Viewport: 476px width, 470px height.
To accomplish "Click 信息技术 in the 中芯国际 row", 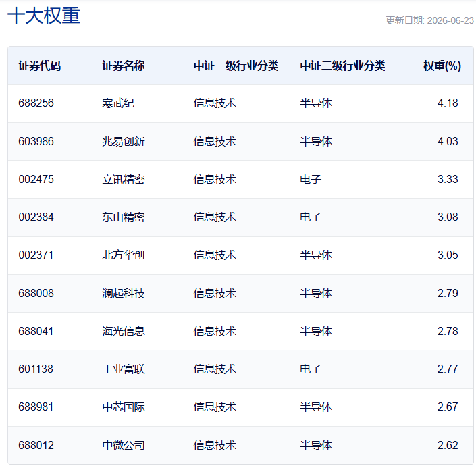I will tap(215, 407).
